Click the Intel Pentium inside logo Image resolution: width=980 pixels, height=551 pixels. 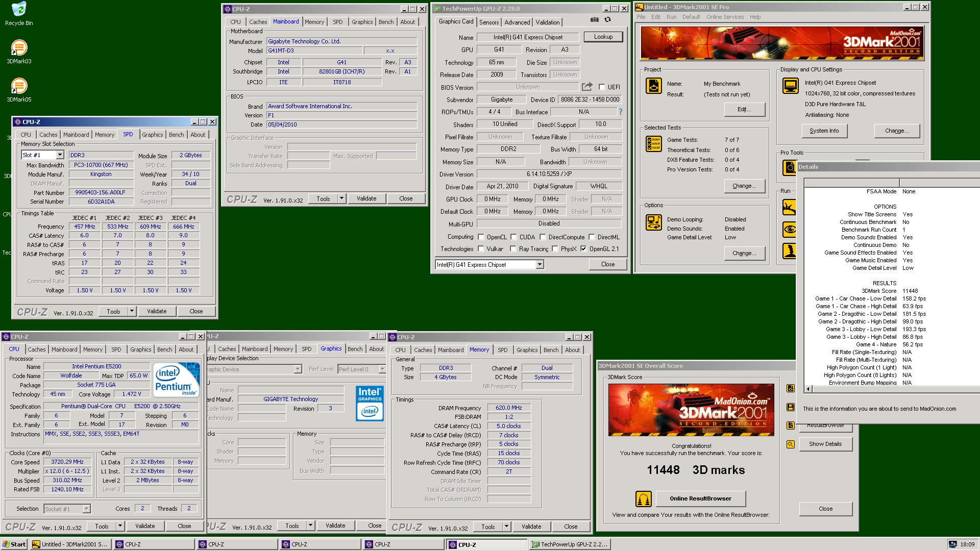point(177,380)
